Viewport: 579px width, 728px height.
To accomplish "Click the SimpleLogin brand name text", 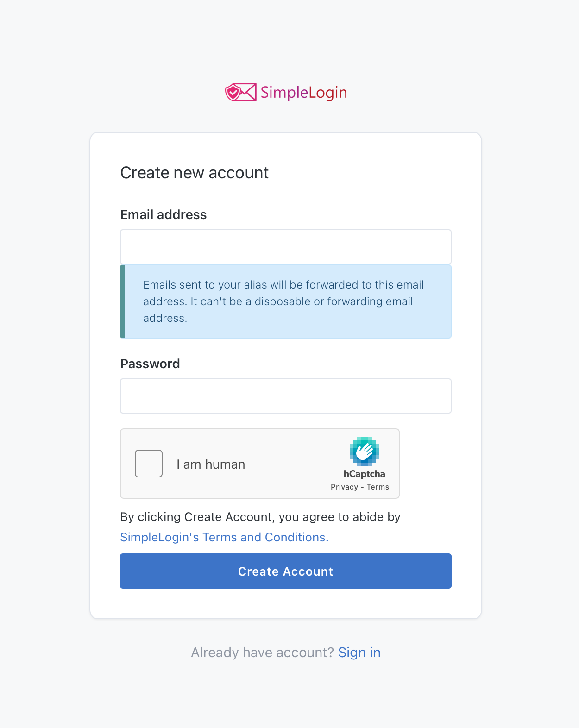I will pos(303,93).
